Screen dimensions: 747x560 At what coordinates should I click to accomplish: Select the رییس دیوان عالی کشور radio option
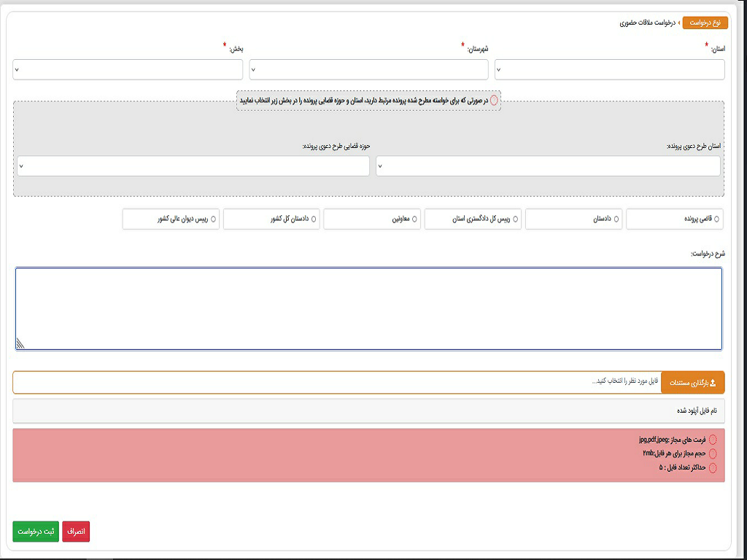[213, 219]
